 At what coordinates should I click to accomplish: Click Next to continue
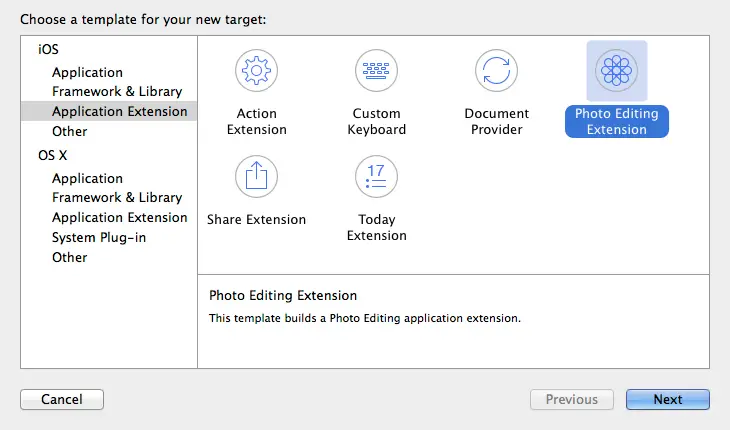[667, 399]
